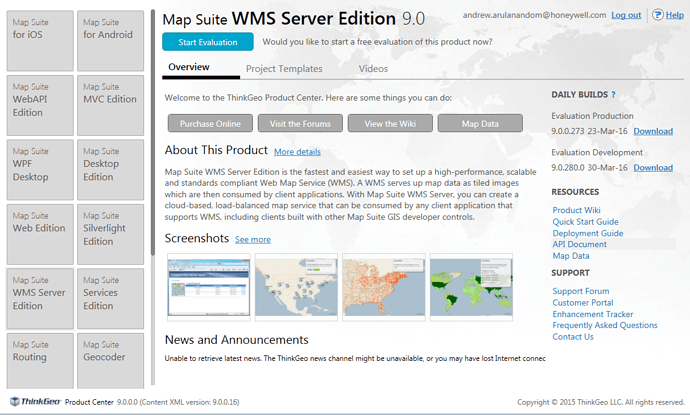The image size is (690, 415).
Task: View the orange US density map thumbnail
Action: [x=384, y=287]
